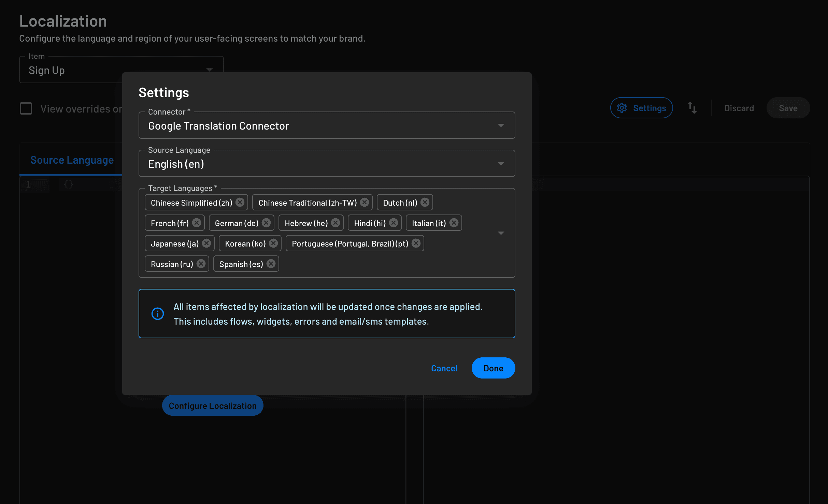The height and width of the screenshot is (504, 828).
Task: Remove the Russian (ru) language chip
Action: [x=201, y=264]
